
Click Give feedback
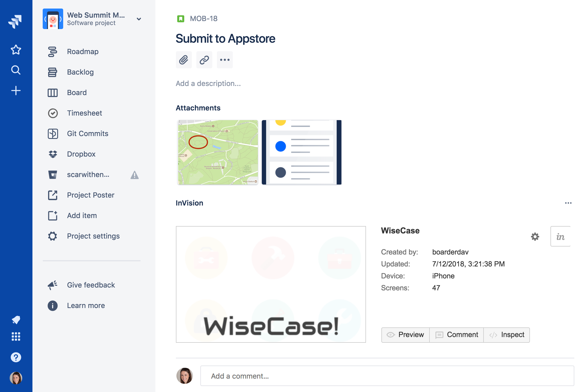coord(92,285)
